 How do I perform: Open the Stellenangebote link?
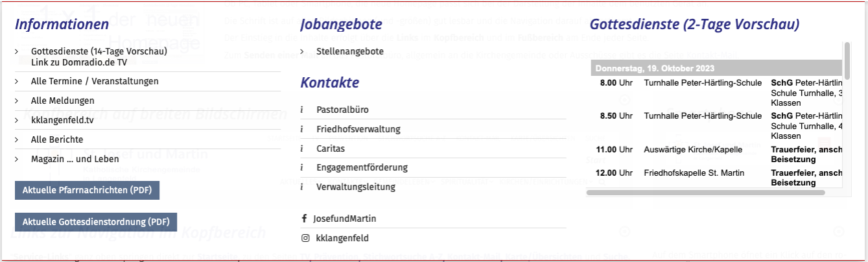tap(349, 51)
